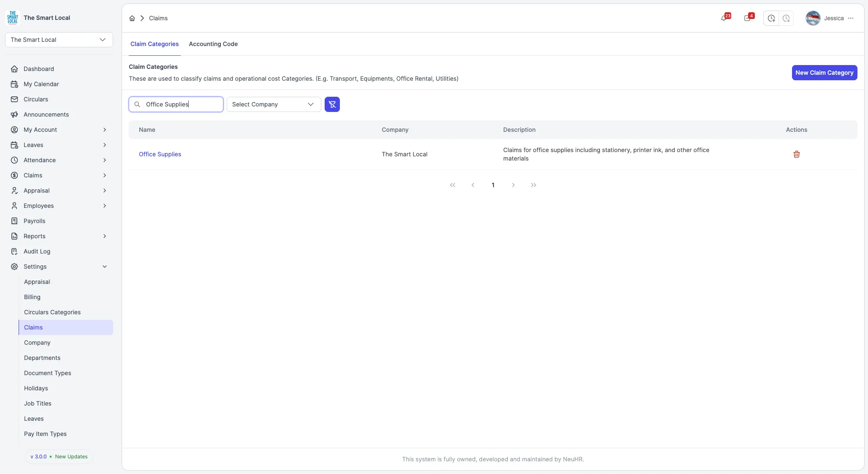Switch to the Accounting Code tab
Screen dimensions: 868x474
click(x=213, y=44)
